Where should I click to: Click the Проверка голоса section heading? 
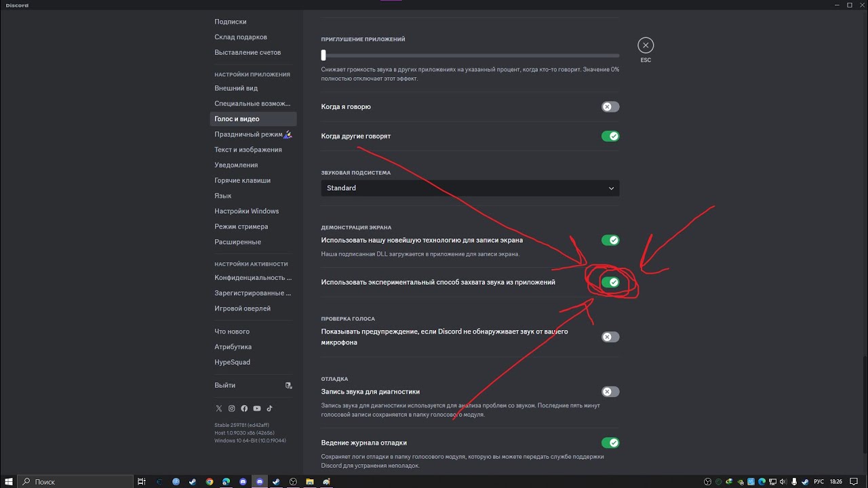click(x=348, y=319)
